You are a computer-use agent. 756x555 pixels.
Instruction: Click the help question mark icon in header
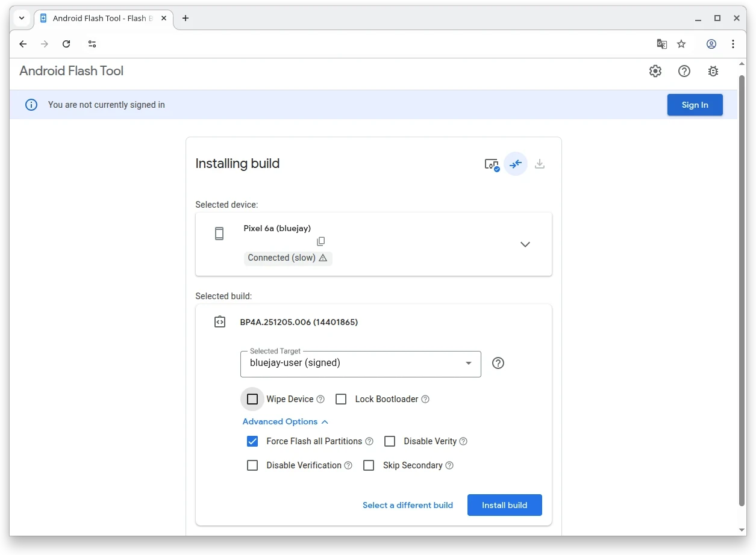click(x=684, y=71)
